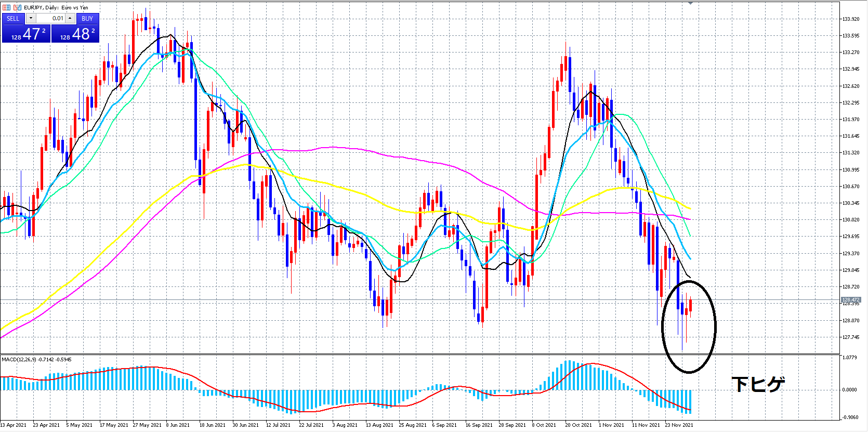
Task: Click the 133.920 price scale label
Action: 850,19
